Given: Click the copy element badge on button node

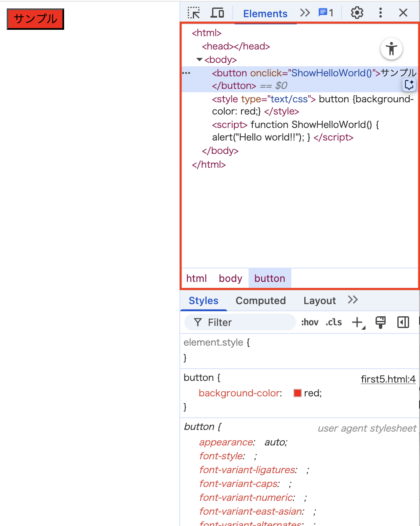Looking at the screenshot, I should tap(409, 84).
